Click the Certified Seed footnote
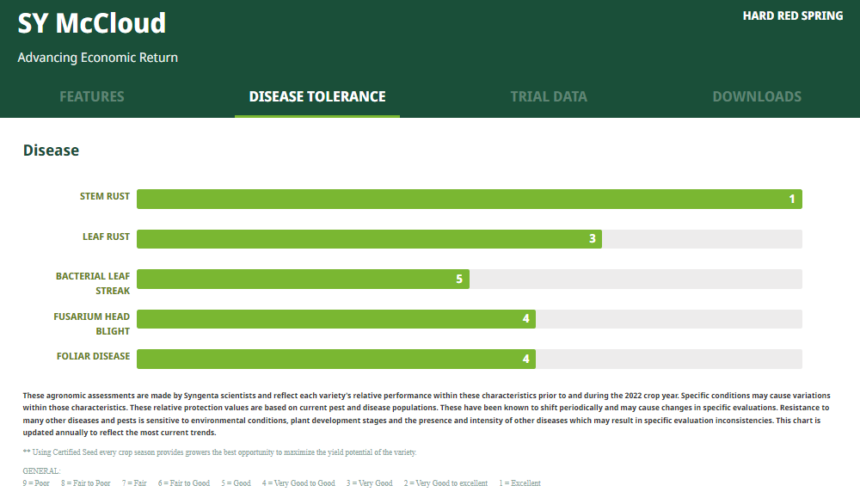Image resolution: width=860 pixels, height=504 pixels. tap(219, 452)
